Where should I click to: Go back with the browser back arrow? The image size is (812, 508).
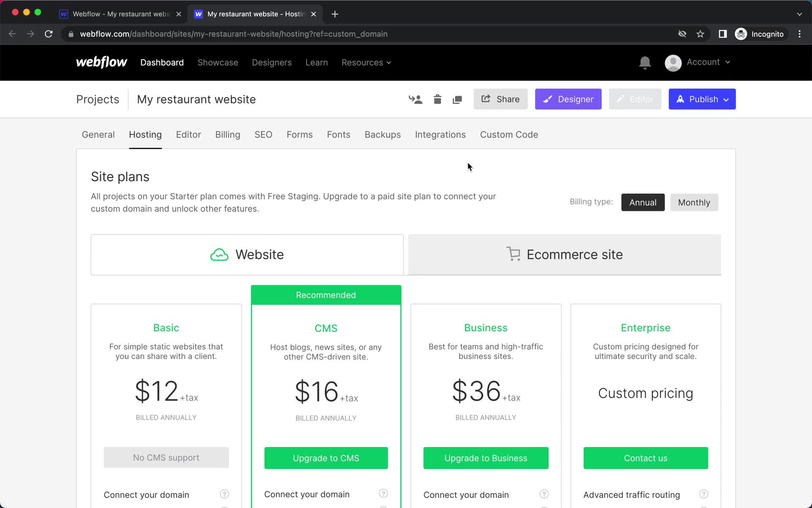tap(12, 34)
